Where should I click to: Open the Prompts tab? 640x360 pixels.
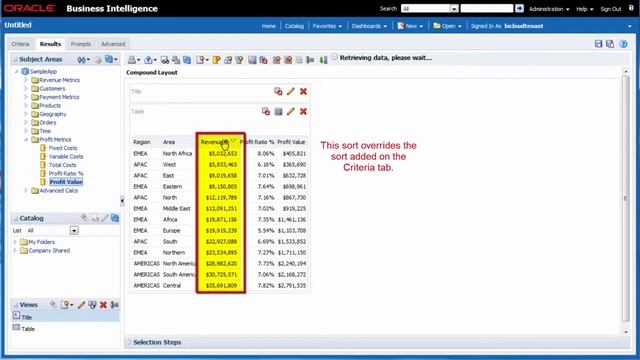[80, 44]
